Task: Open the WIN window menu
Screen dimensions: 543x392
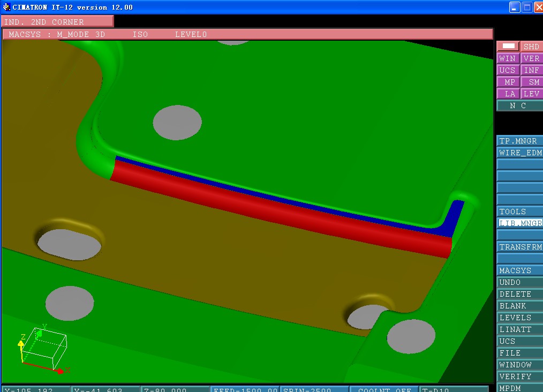Action: point(508,58)
